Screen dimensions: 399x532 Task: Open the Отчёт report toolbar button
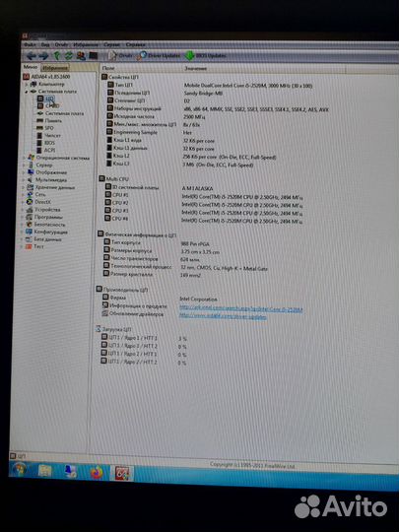[x=120, y=55]
